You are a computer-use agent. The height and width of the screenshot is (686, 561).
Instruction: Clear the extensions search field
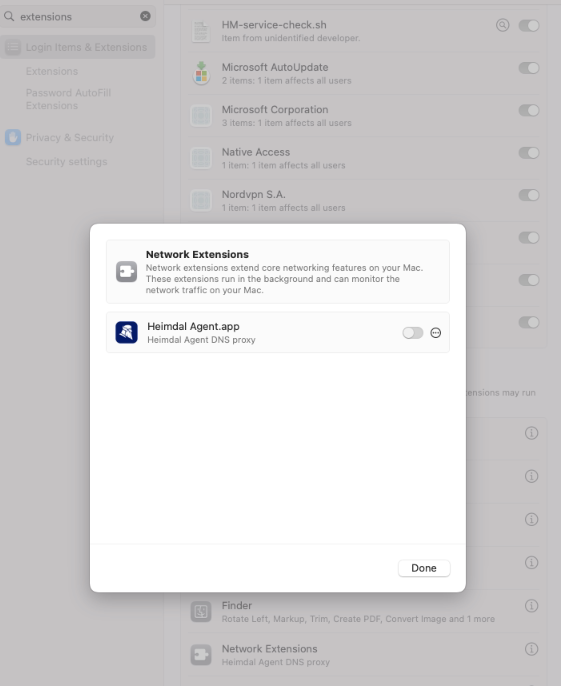point(145,16)
